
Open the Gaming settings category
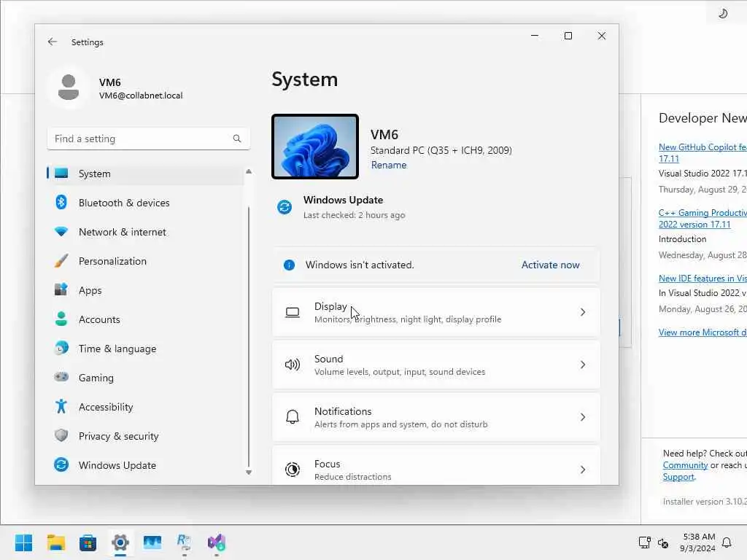[145, 377]
